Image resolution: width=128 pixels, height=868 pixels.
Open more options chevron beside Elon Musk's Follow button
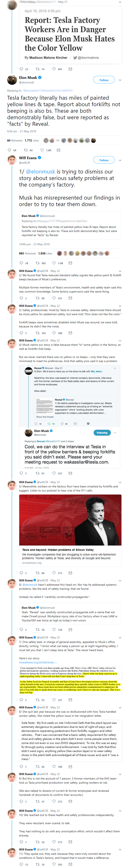pos(120,80)
